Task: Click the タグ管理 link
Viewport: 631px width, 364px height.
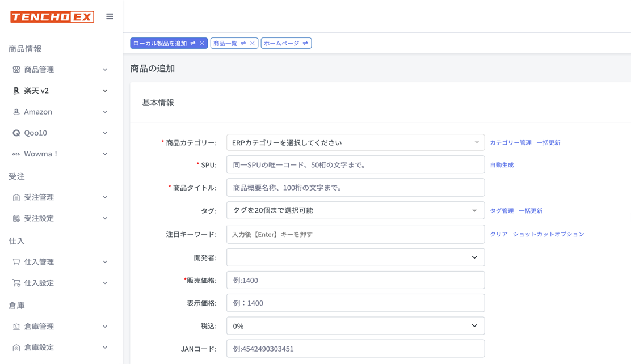Action: point(502,211)
